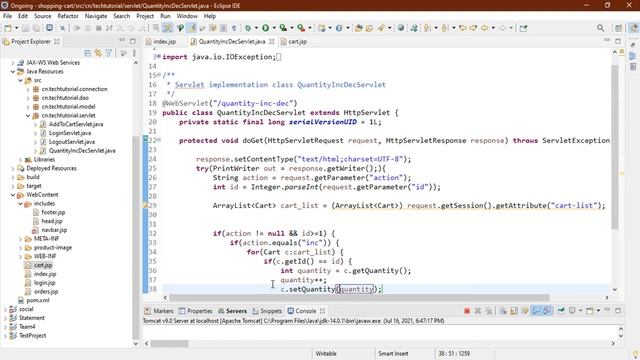Toggle Block Selection Mode toolbar button
Screen dimensions: 640x360
[223, 28]
